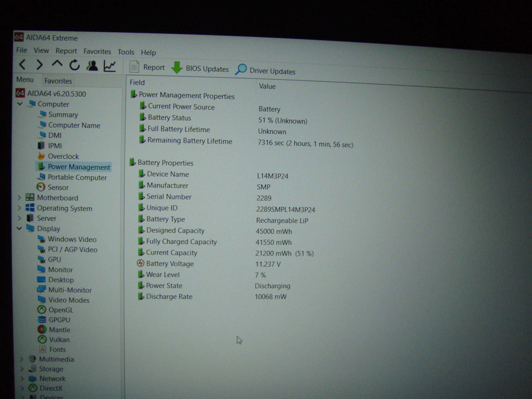532x399 pixels.
Task: Click the Vulkan icon in the tree
Action: tap(42, 339)
